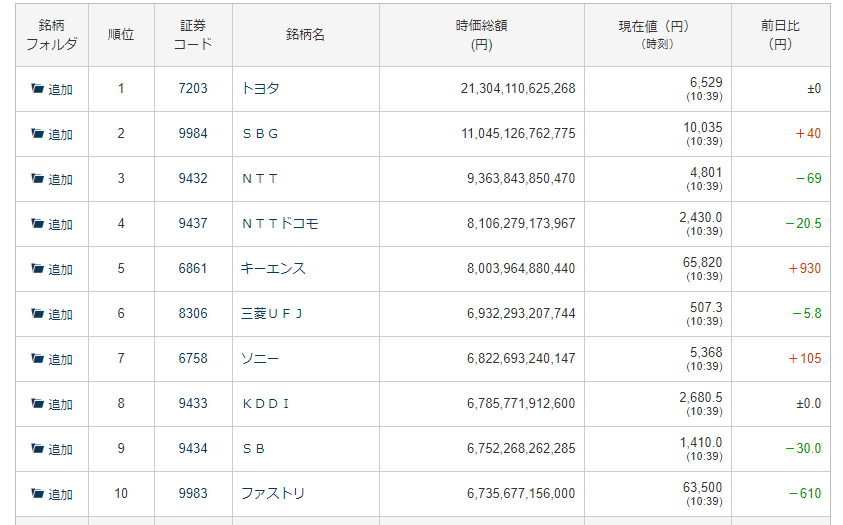This screenshot has height=525, width=843.
Task: Click the 前日比 column header
Action: pyautogui.click(x=780, y=35)
